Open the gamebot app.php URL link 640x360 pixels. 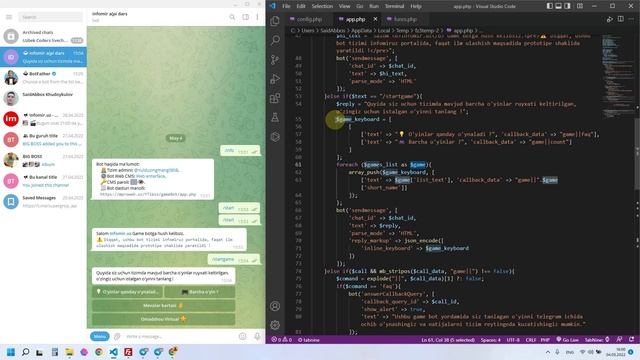pos(148,194)
